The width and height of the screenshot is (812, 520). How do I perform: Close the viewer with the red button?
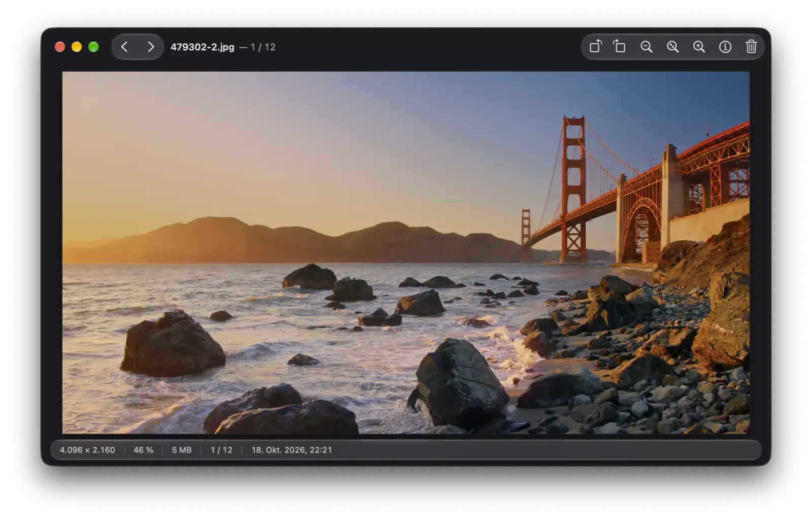click(60, 47)
